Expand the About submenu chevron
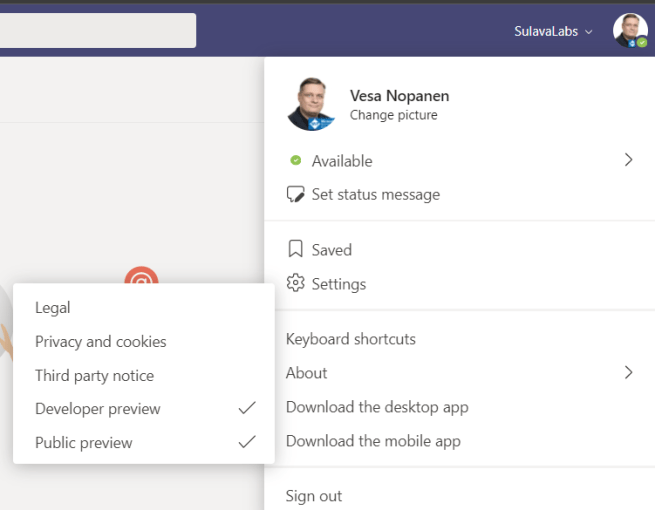Viewport: 655px width, 510px height. 628,373
